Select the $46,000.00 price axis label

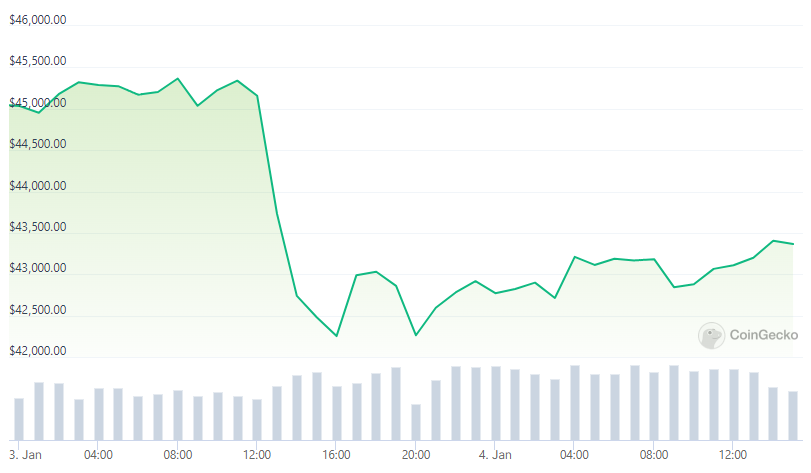[x=38, y=20]
